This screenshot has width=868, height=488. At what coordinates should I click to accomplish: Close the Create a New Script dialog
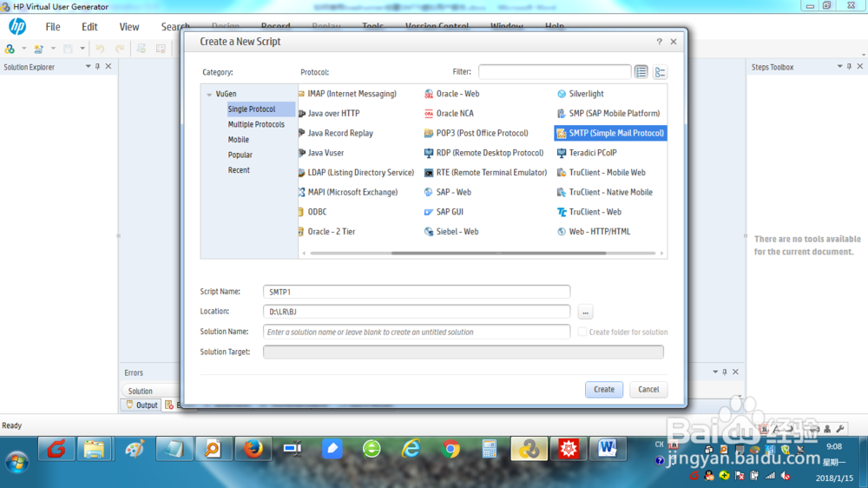point(674,42)
